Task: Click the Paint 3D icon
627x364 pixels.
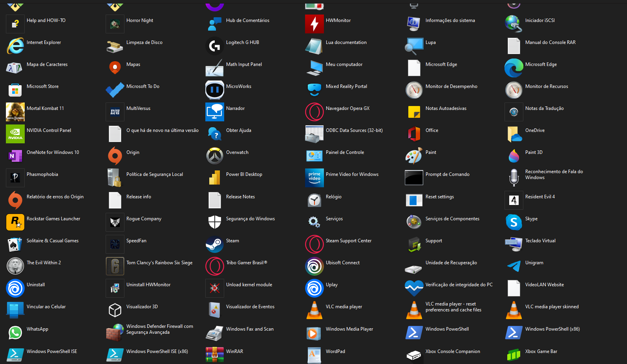Action: [x=514, y=156]
